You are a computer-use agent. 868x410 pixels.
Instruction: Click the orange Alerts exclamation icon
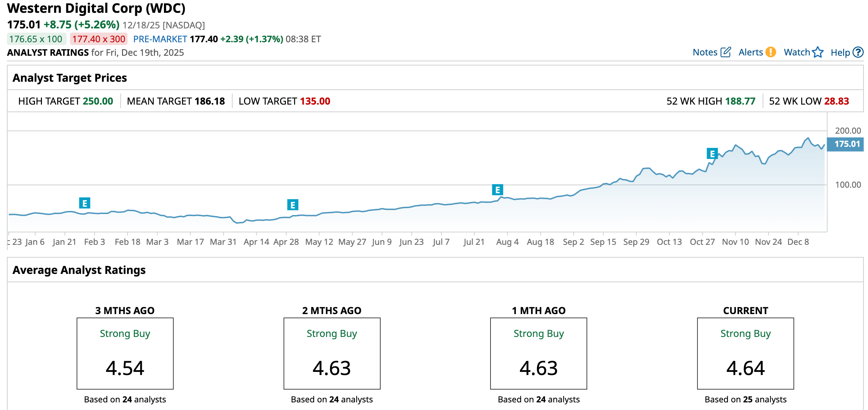(x=771, y=52)
